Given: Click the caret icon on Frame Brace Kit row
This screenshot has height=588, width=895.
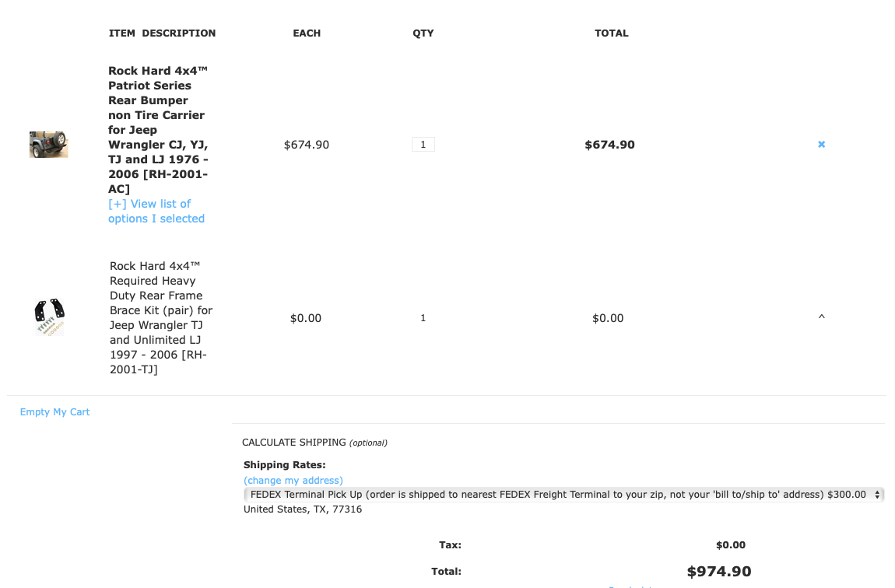Looking at the screenshot, I should tap(821, 317).
